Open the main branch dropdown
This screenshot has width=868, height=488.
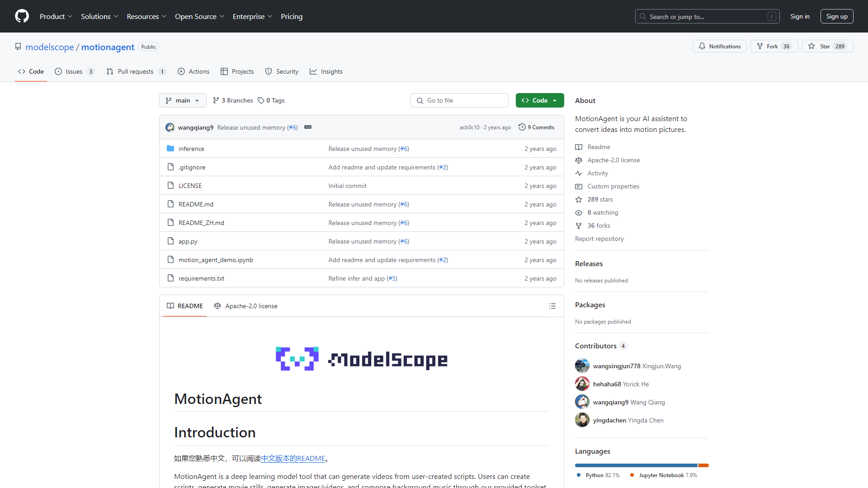[x=183, y=100]
